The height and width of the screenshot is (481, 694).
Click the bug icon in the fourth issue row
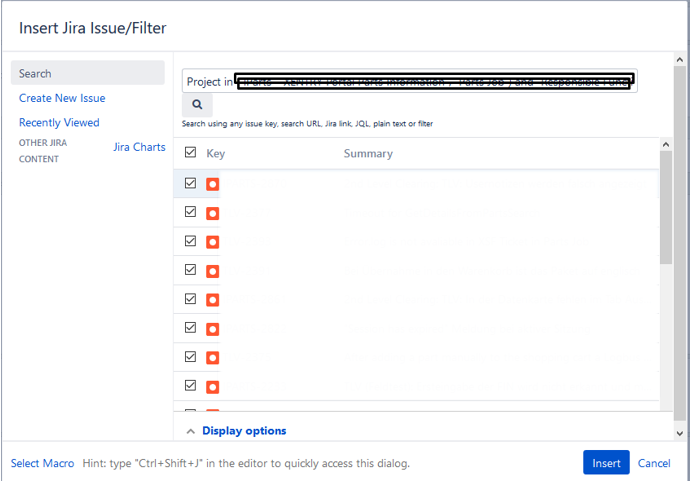212,271
